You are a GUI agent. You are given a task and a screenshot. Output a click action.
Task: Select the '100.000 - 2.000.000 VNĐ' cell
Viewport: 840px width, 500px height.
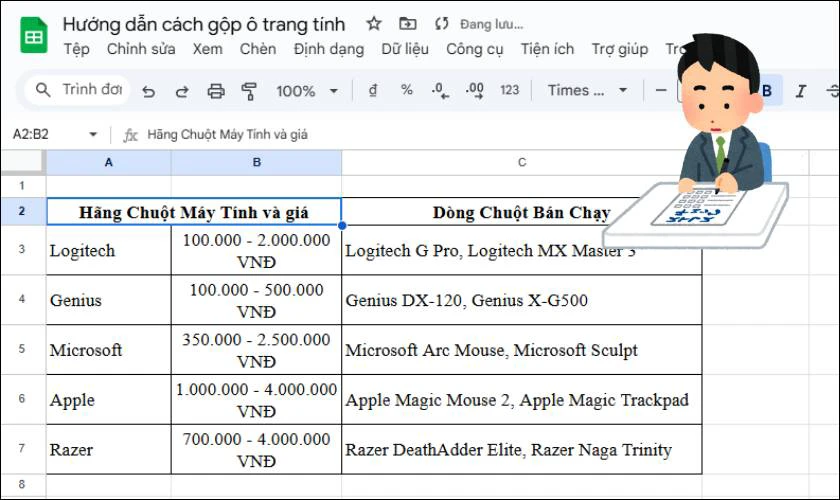tap(257, 250)
